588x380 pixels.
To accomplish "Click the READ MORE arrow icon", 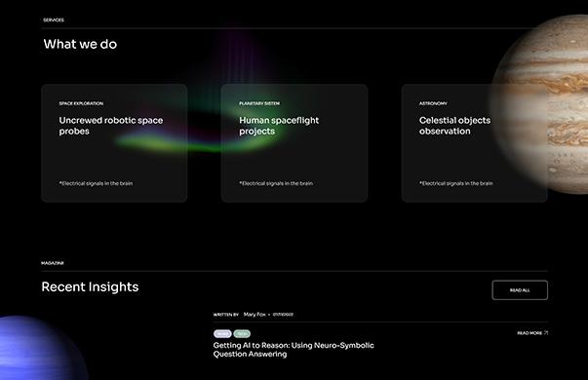I will (546, 333).
